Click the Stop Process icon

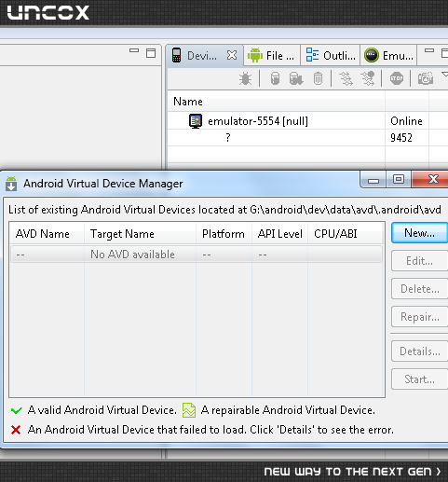(397, 78)
